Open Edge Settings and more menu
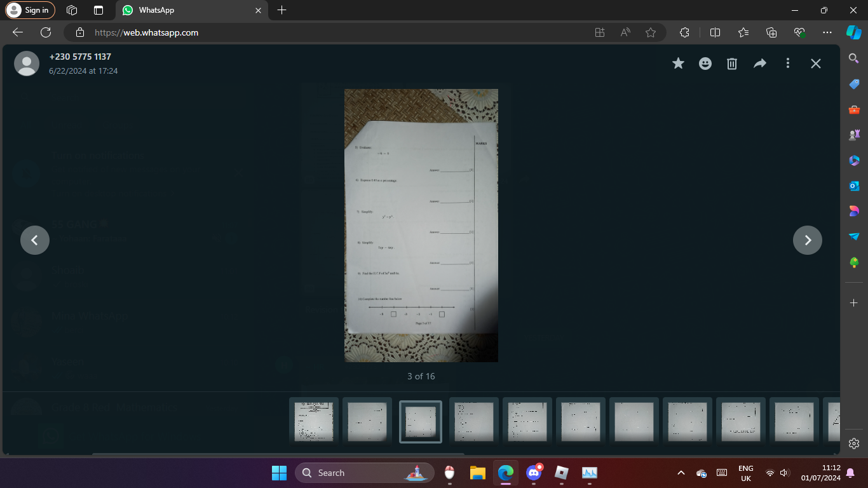This screenshot has height=488, width=868. point(827,32)
